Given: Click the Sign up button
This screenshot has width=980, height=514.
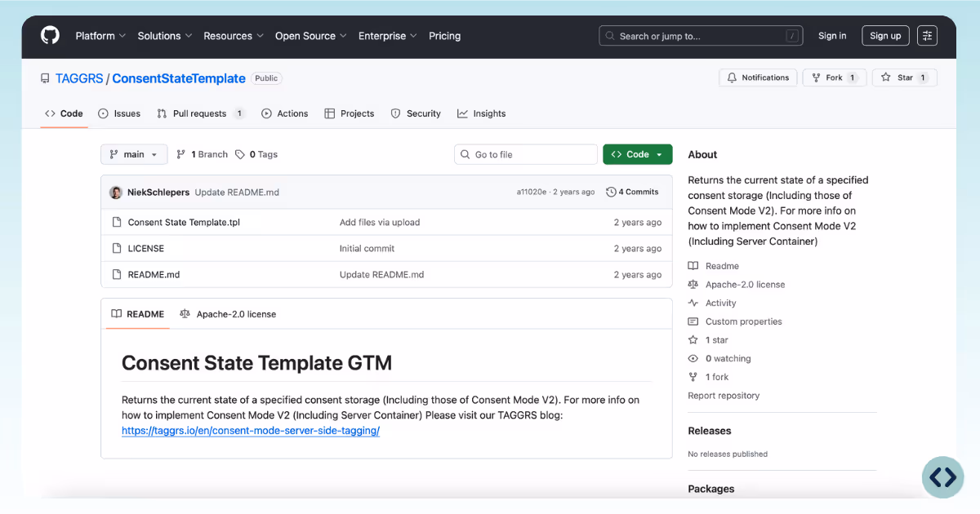Looking at the screenshot, I should pos(885,36).
